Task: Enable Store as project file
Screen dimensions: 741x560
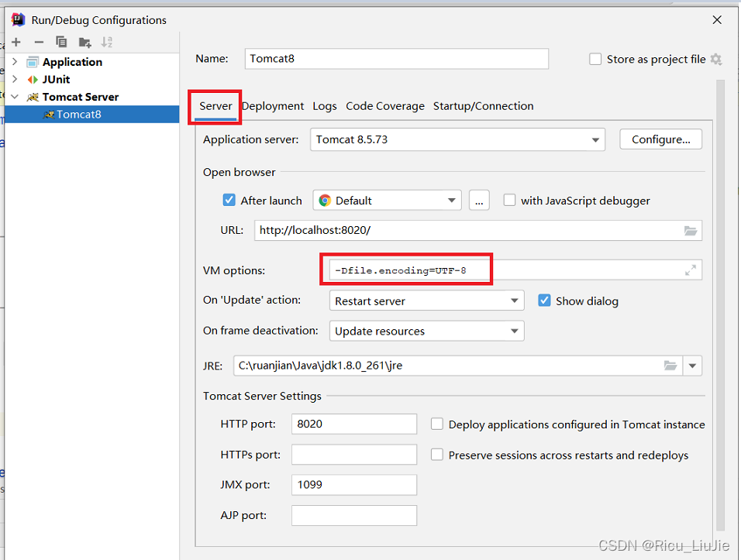Action: [x=595, y=59]
